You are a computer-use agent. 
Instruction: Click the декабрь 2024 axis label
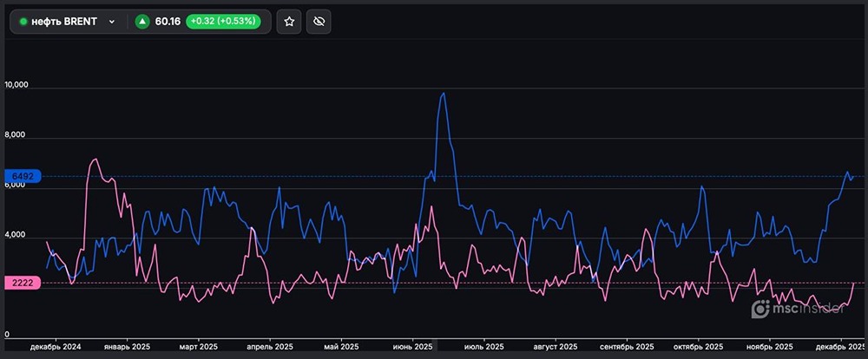56,347
